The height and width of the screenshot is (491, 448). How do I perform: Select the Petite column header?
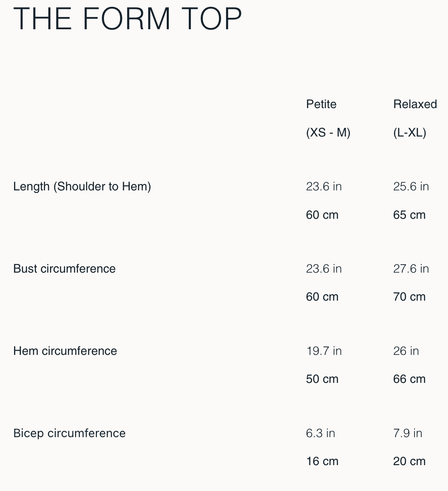321,104
